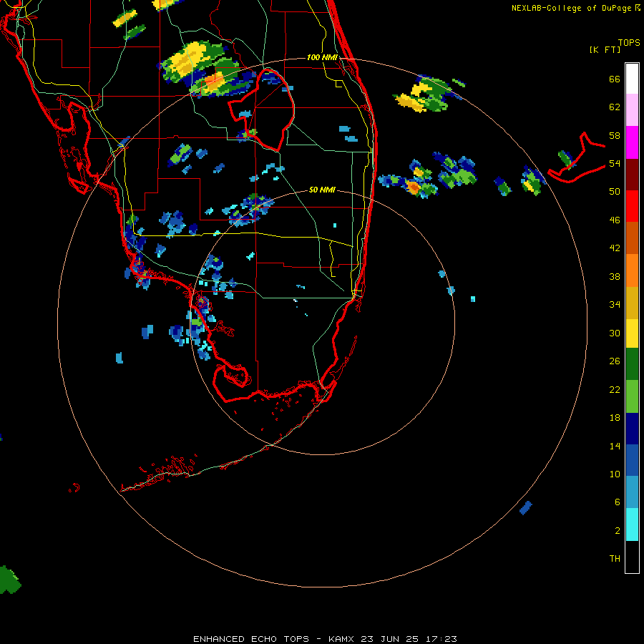644x644 pixels.
Task: Click the 23 JUN 25 date in caption
Action: 390,639
